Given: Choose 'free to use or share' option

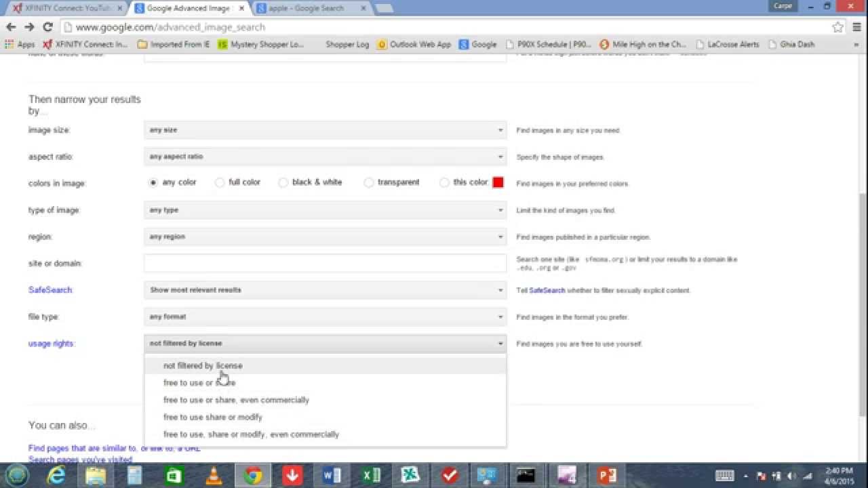Looking at the screenshot, I should click(325, 383).
